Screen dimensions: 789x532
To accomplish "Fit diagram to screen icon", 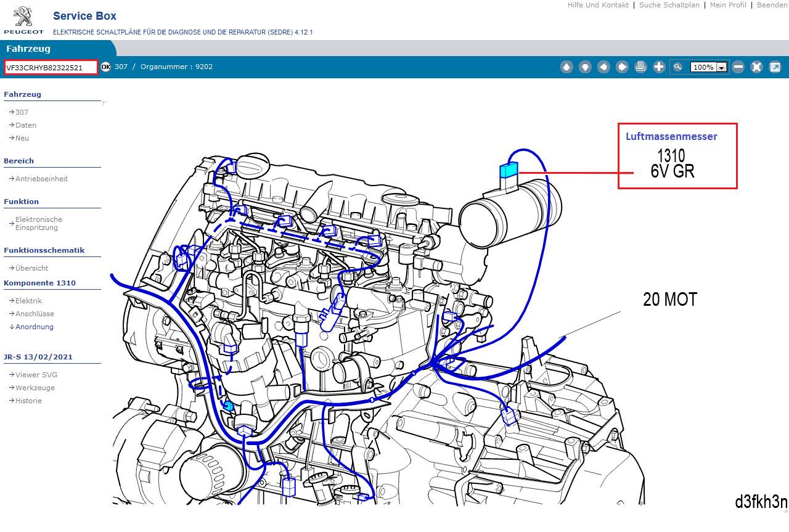I will coord(756,67).
